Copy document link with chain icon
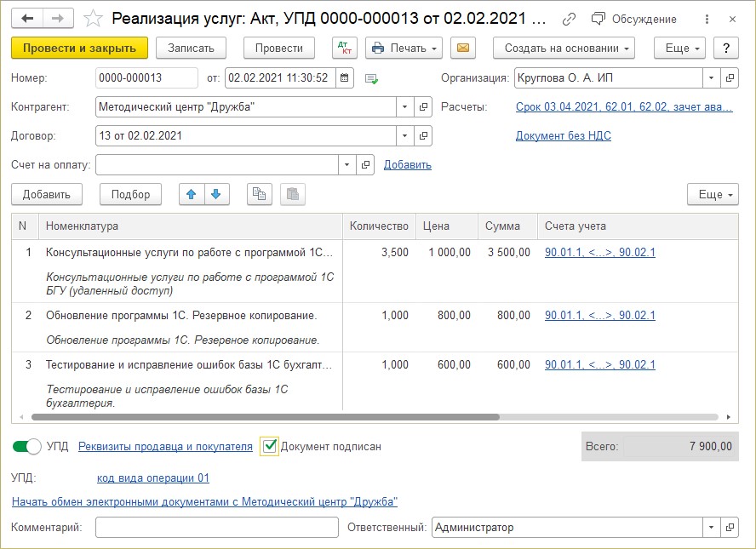This screenshot has width=756, height=549. tap(570, 19)
